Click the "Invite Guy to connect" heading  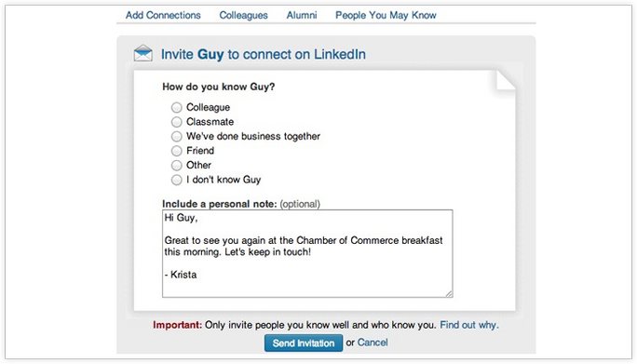[264, 54]
